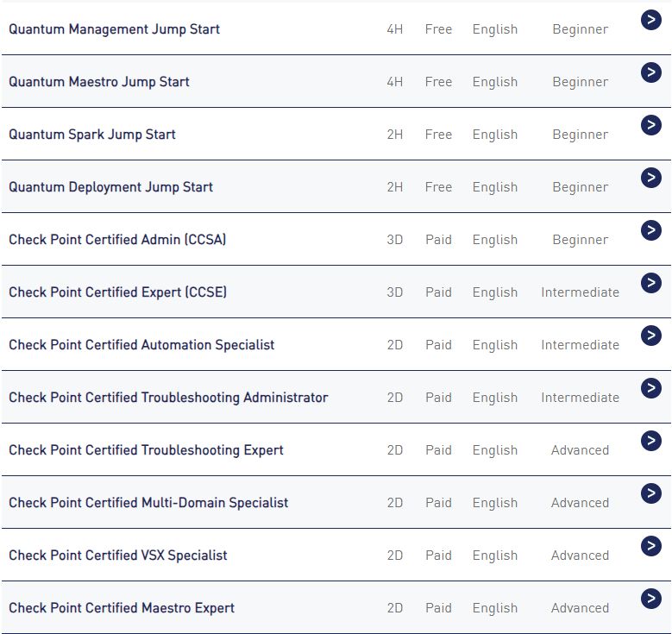Open arrow icon for Quantum Management Jump Start

click(651, 20)
